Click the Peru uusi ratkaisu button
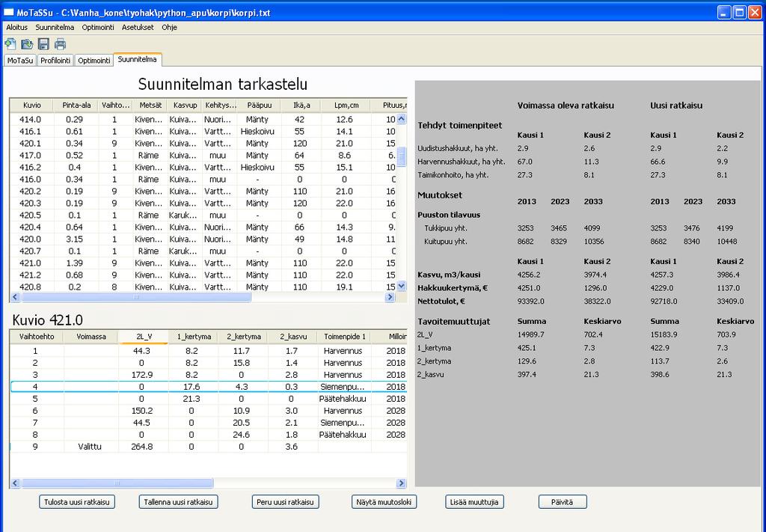The width and height of the screenshot is (766, 532). (285, 502)
